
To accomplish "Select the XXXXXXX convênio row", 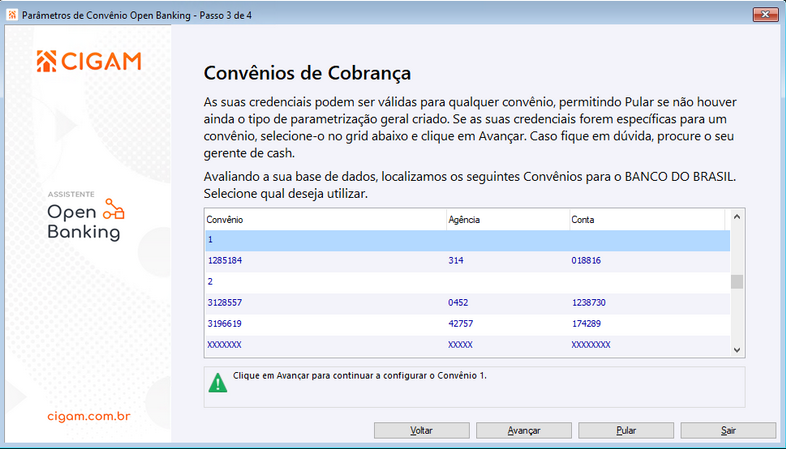I will point(467,345).
